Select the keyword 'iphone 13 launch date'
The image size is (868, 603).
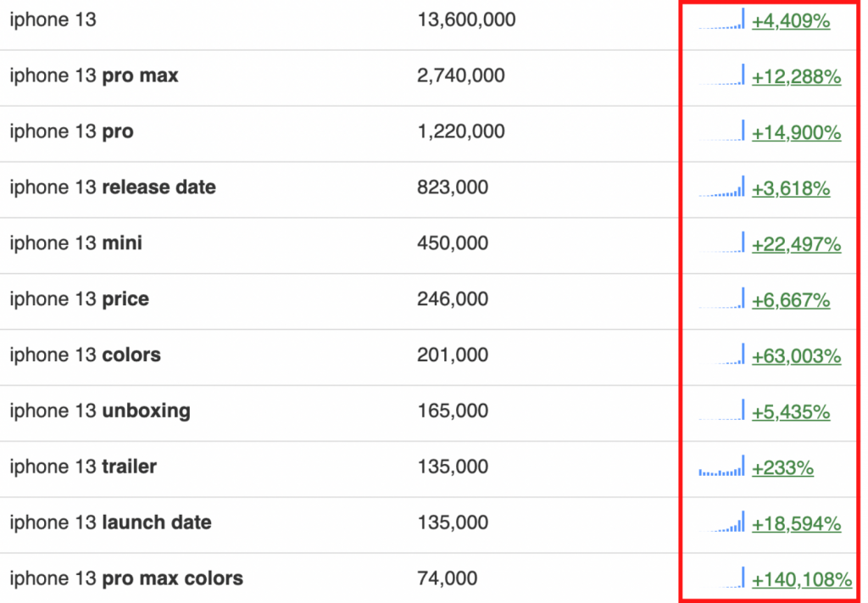coord(111,522)
